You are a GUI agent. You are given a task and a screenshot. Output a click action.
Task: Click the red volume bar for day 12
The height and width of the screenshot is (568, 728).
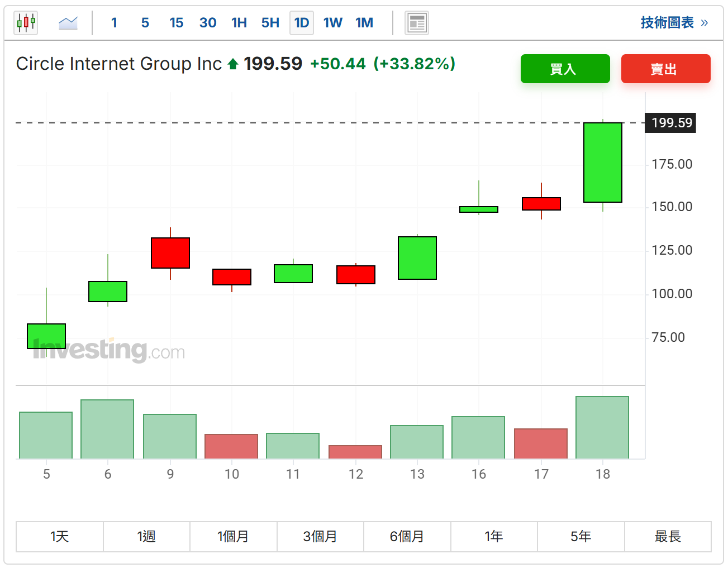click(x=355, y=452)
